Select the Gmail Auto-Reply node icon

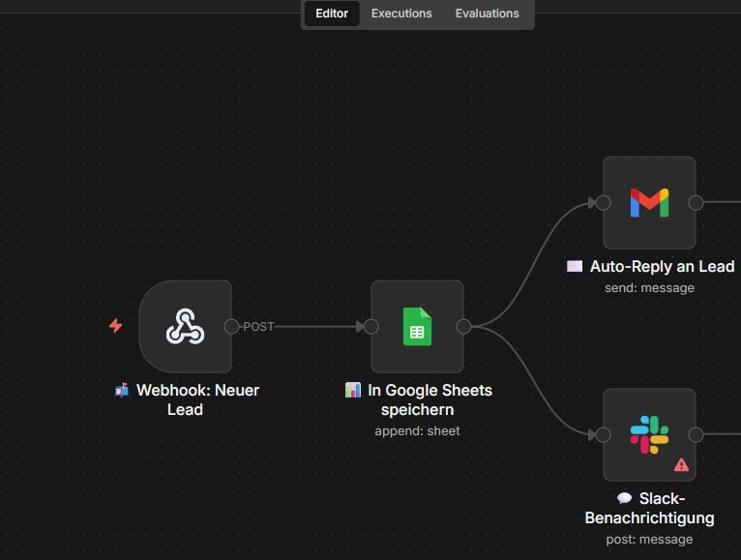coord(649,203)
